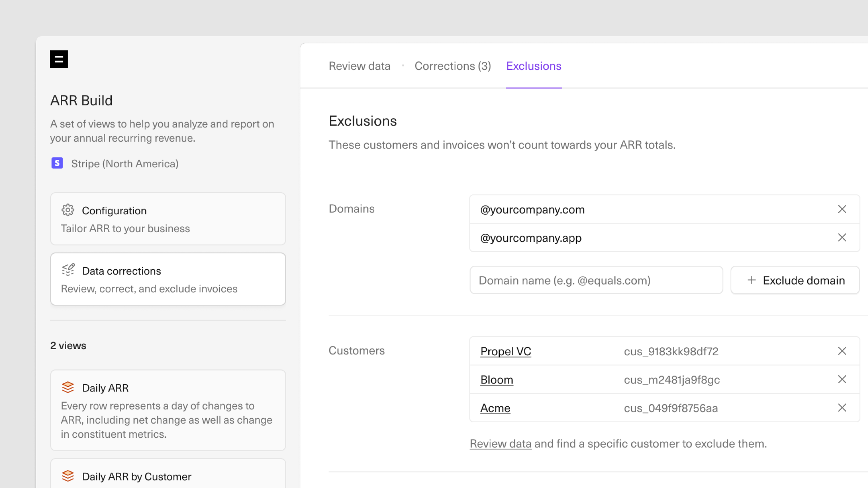Screen dimensions: 868x488
Task: Open the Corrections (3) tab
Action: coord(452,66)
